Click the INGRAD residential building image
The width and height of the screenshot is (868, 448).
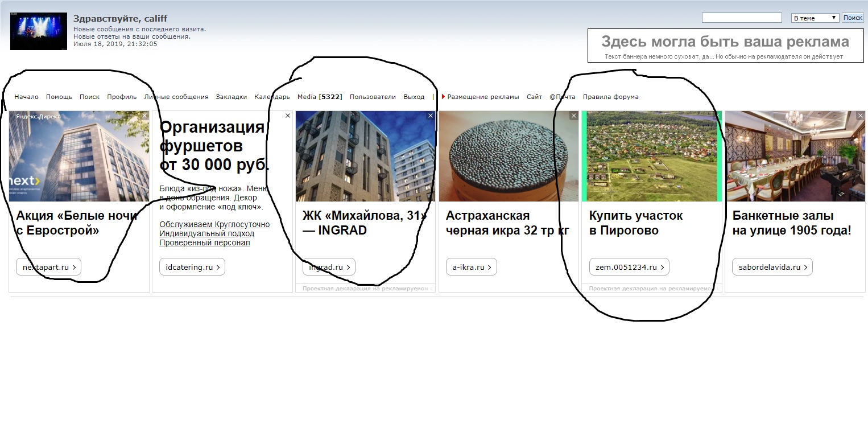coord(366,156)
